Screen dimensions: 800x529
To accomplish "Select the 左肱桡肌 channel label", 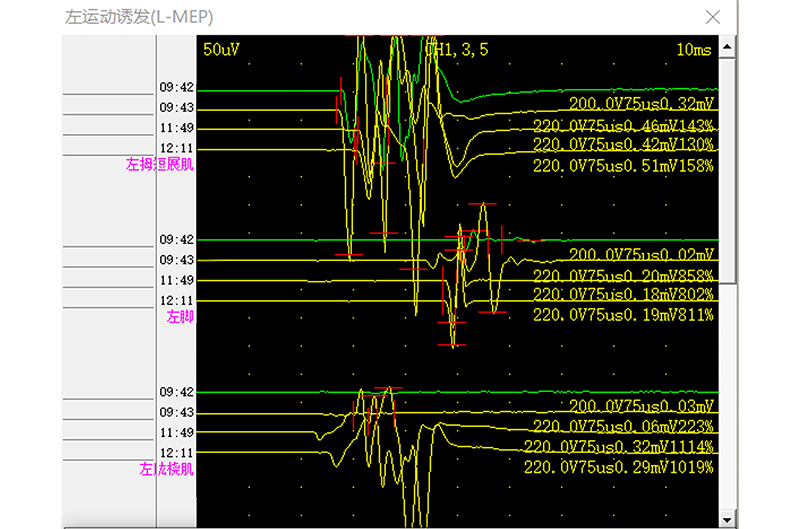I will pos(166,468).
